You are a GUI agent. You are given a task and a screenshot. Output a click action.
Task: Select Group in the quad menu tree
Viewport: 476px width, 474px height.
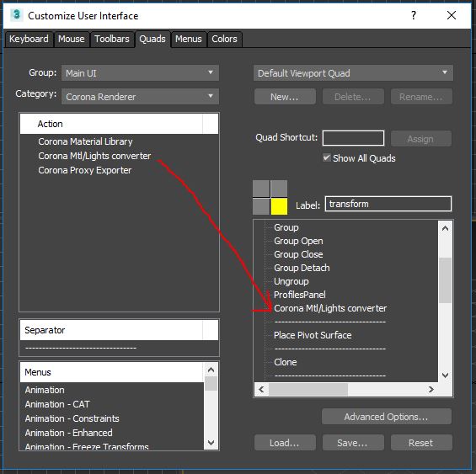(286, 227)
